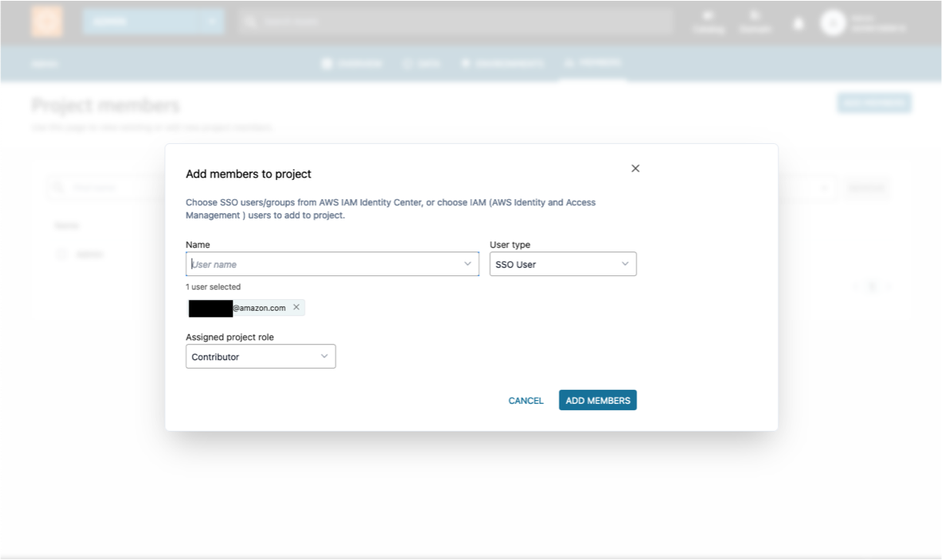Image resolution: width=942 pixels, height=560 pixels.
Task: Click the 'Add members to project' heading
Action: pos(249,174)
